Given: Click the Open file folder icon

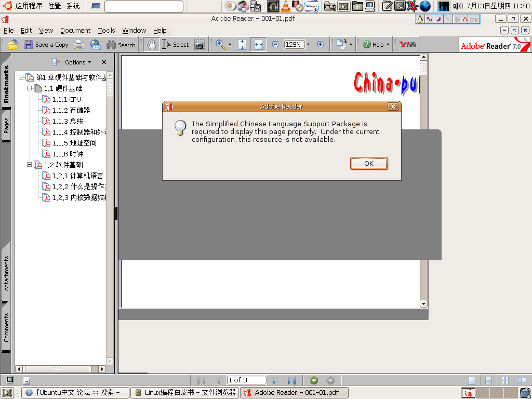Looking at the screenshot, I should 13,45.
